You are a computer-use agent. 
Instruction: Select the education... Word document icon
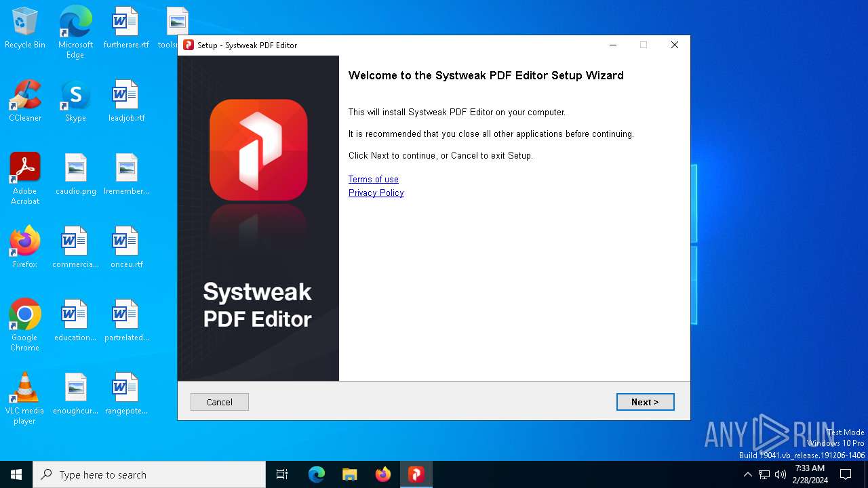point(75,321)
